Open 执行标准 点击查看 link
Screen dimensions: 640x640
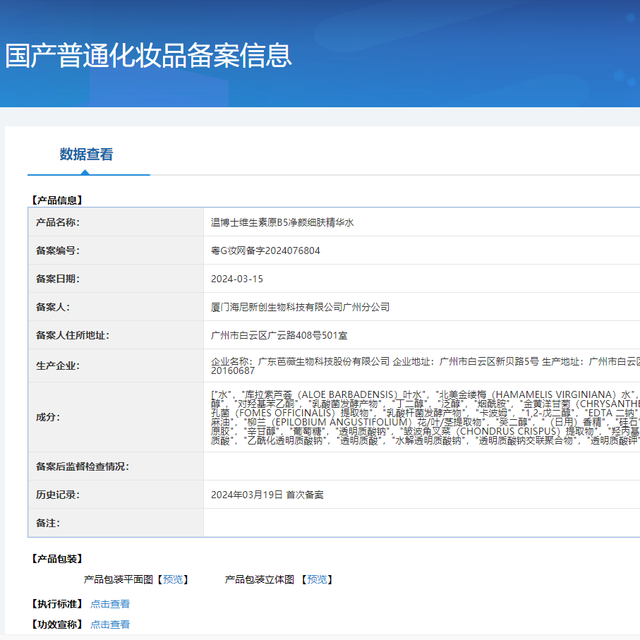click(110, 604)
